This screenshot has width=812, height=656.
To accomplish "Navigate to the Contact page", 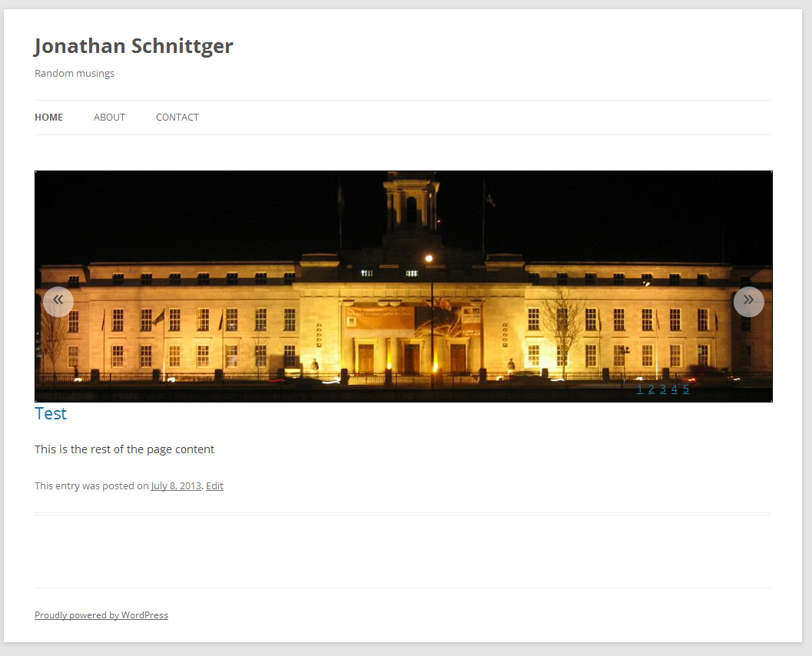I will [177, 118].
